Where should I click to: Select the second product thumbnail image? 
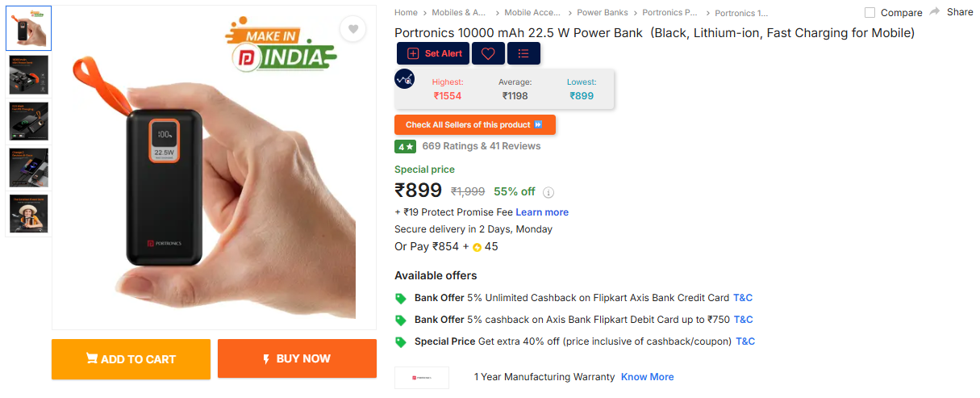coord(28,75)
